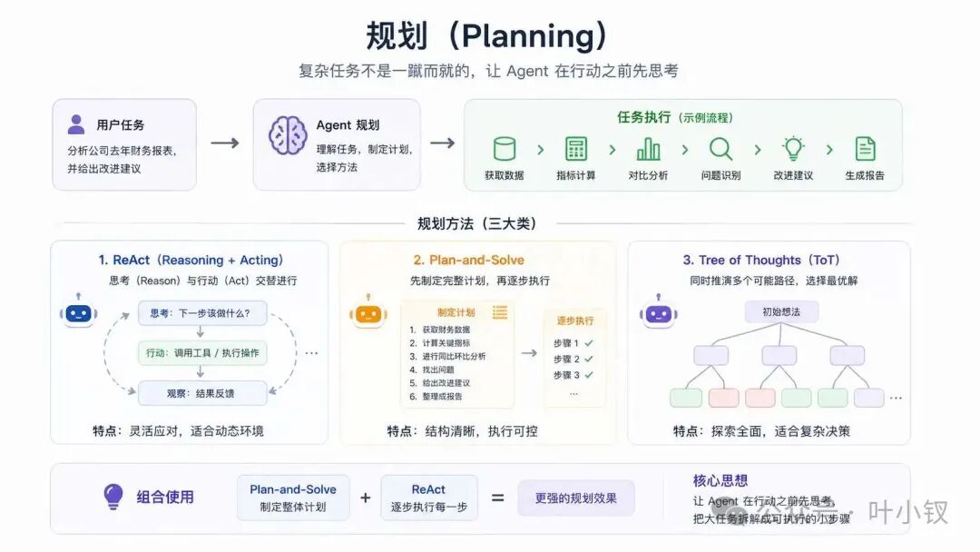
Task: Click plan item 2. 计算关键指标
Action: (x=440, y=342)
